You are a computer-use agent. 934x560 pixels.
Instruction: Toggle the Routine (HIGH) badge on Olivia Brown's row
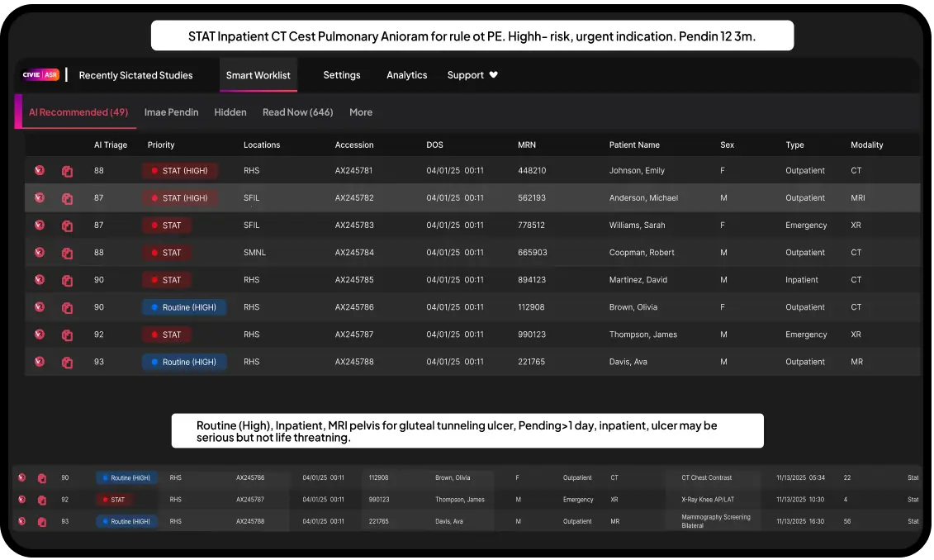pyautogui.click(x=184, y=306)
